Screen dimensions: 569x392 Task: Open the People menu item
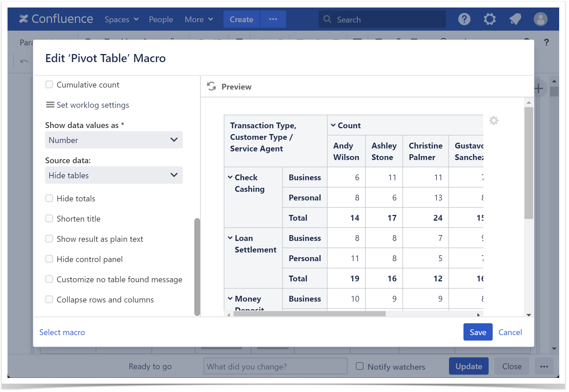161,19
